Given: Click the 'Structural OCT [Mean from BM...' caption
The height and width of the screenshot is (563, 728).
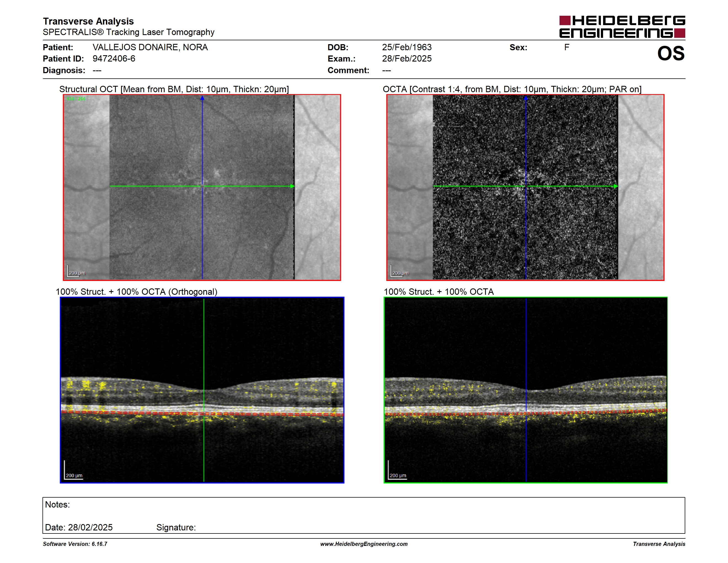Looking at the screenshot, I should coord(174,89).
